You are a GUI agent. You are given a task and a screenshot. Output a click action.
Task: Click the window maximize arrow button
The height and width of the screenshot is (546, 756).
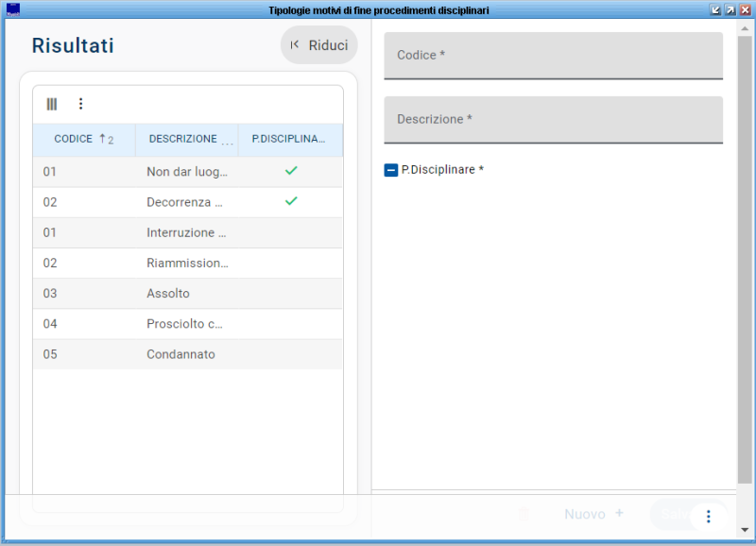tap(730, 10)
